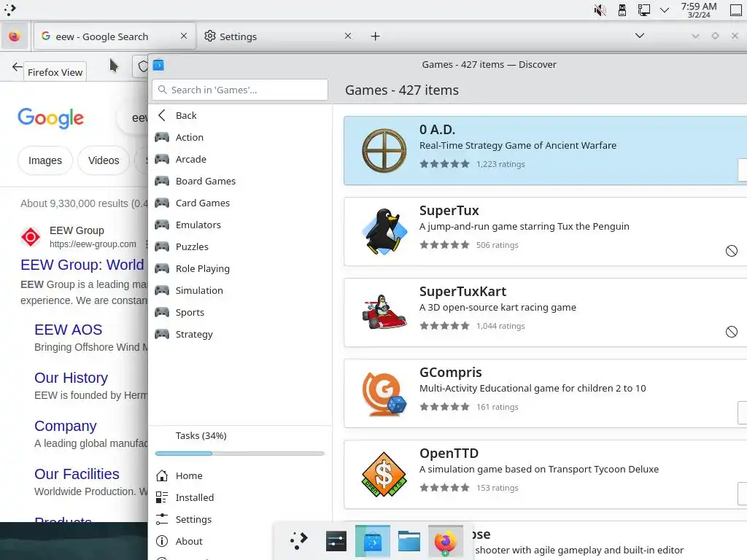Open the Our History sitelink
The height and width of the screenshot is (560, 747).
click(71, 378)
